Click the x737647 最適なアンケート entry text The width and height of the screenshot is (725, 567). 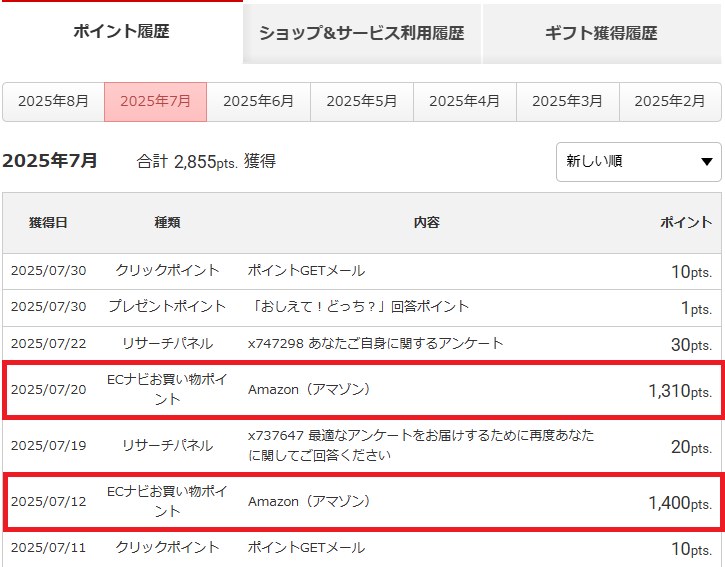point(421,445)
